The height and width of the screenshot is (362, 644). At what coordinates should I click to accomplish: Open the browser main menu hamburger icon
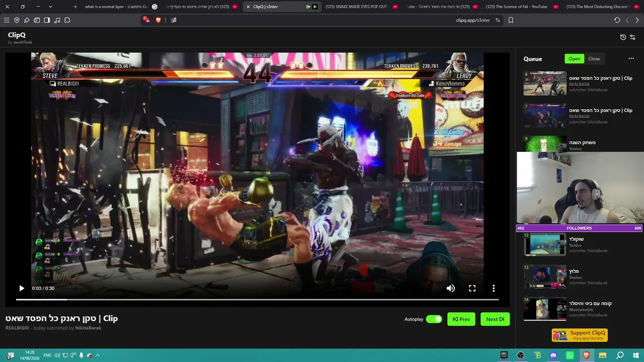7,20
